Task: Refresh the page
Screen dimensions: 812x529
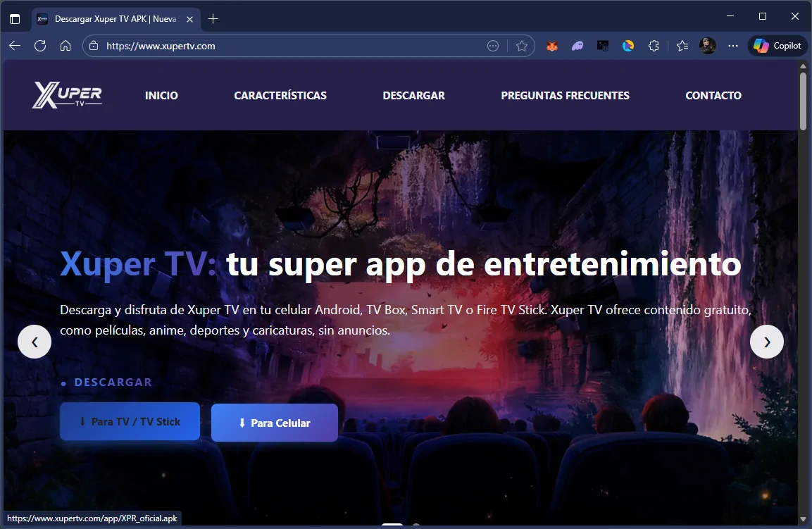Action: point(40,45)
